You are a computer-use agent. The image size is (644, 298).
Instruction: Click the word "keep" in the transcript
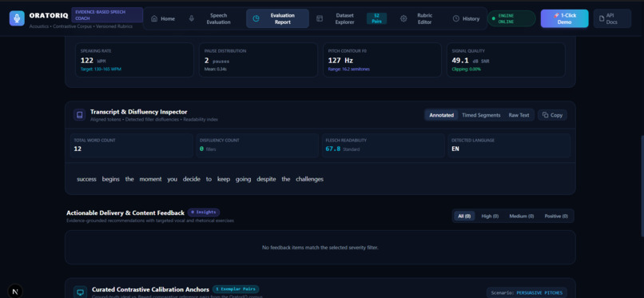tap(224, 180)
